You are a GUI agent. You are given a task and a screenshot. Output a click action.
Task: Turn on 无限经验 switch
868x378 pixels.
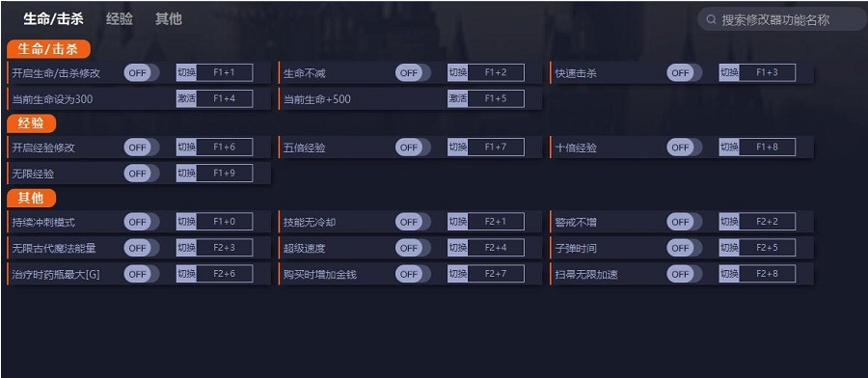tap(141, 174)
